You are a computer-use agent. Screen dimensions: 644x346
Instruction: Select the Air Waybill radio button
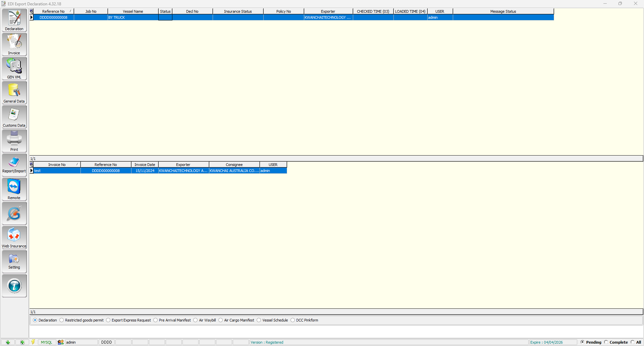[x=196, y=320]
